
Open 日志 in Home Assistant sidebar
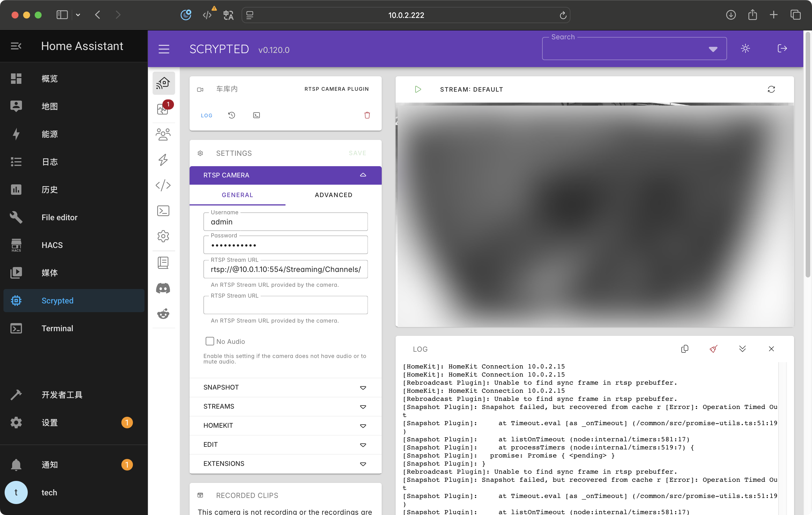(x=74, y=162)
